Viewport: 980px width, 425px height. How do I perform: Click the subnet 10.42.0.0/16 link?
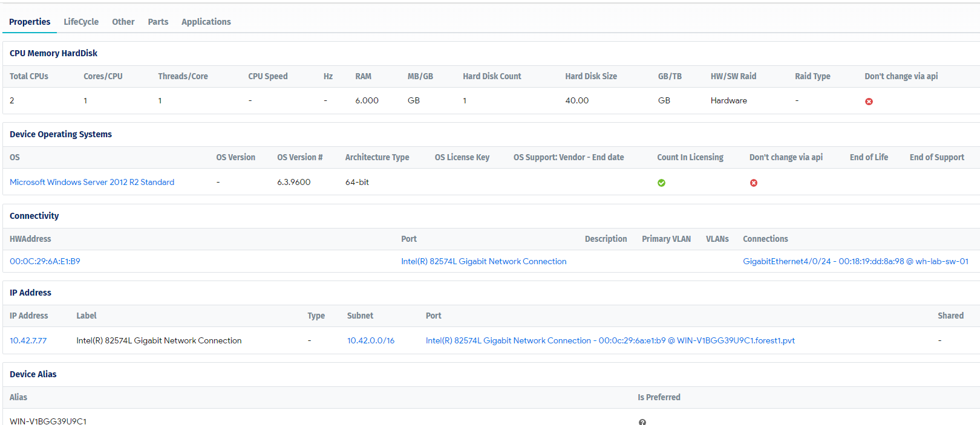point(370,340)
